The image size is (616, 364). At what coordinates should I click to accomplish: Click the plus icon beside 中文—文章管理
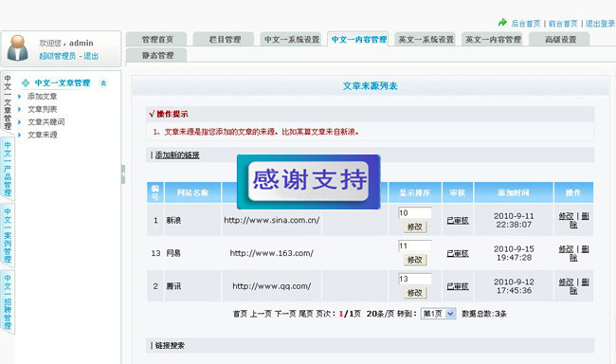tap(26, 82)
